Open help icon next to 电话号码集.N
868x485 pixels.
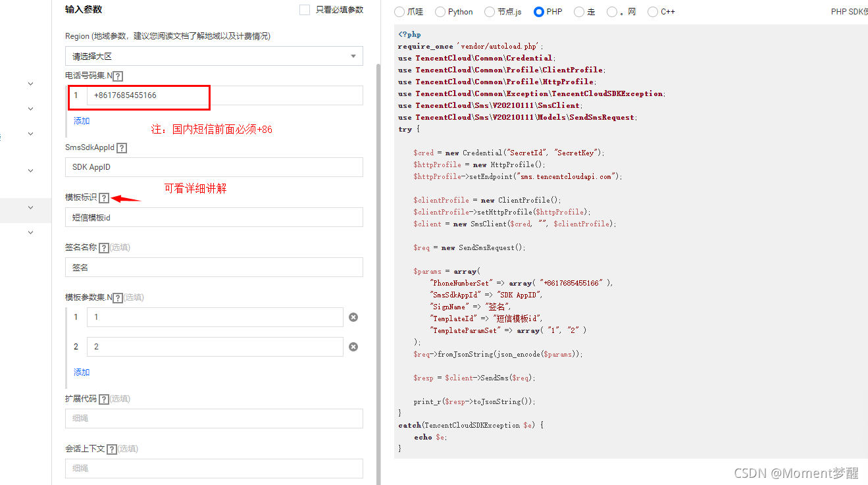(x=118, y=76)
